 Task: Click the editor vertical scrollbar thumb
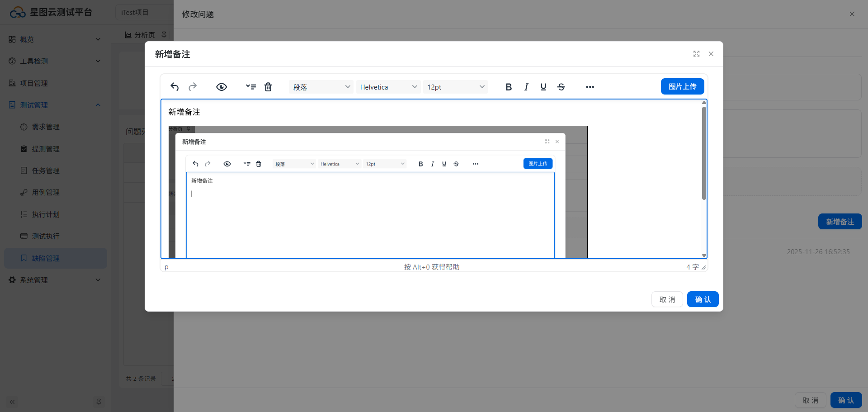point(704,153)
